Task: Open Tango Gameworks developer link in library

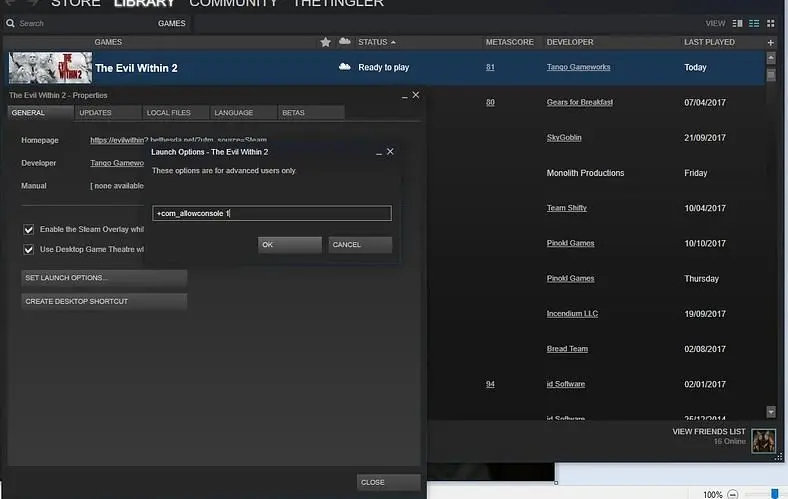Action: tap(578, 67)
